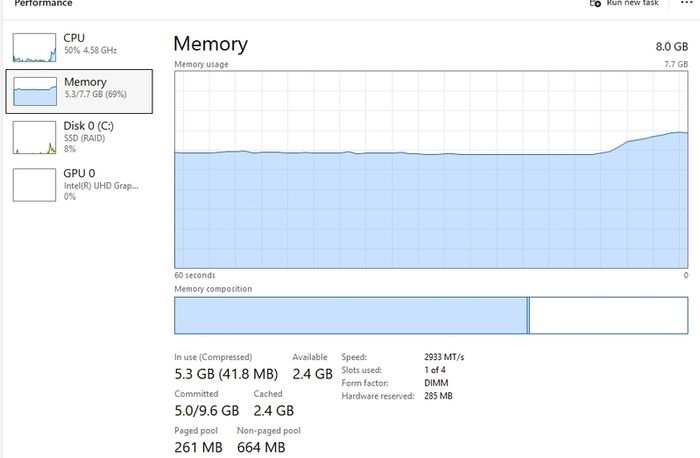Click the Disk 0 activity thumbnail graph
Screen dimensions: 700x458
tap(34, 137)
